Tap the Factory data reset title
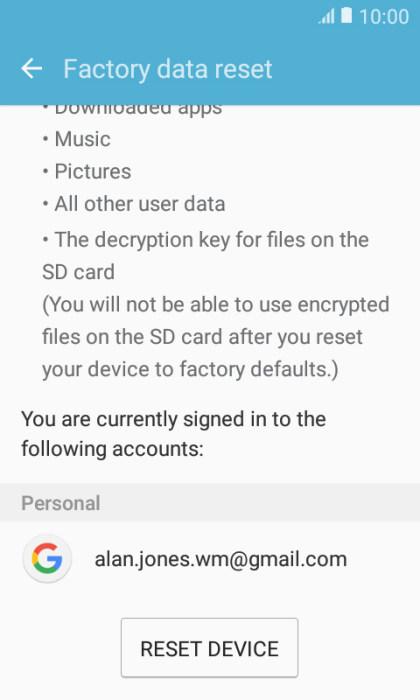 pos(168,69)
